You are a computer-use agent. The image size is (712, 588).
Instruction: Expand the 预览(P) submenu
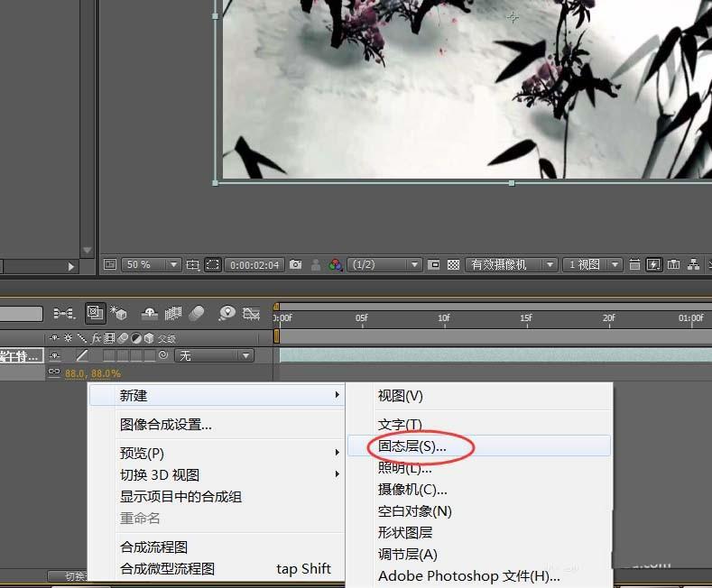[217, 453]
